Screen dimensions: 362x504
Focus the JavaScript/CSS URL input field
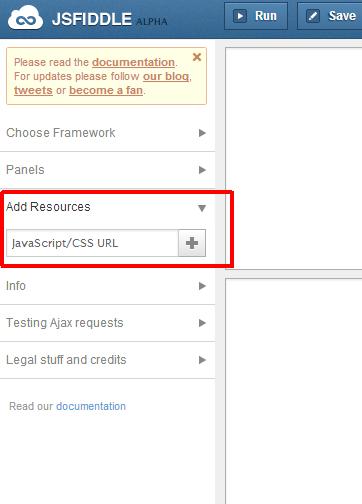(92, 243)
